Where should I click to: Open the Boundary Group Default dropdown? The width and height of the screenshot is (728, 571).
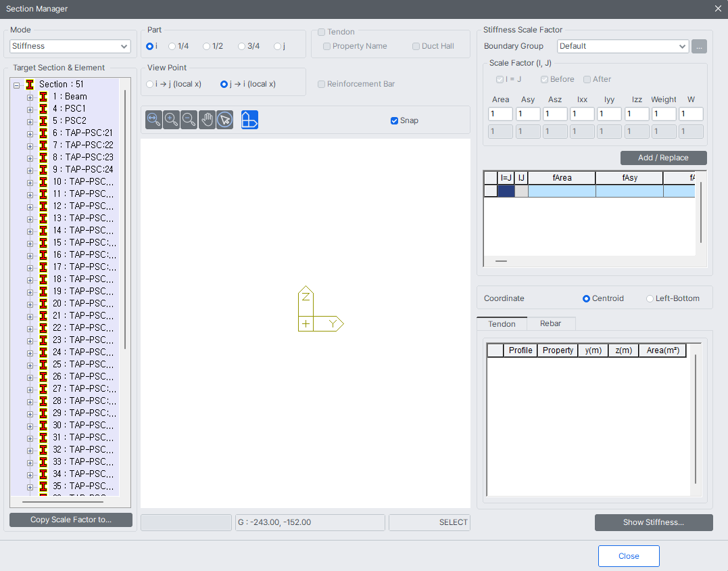pyautogui.click(x=623, y=46)
